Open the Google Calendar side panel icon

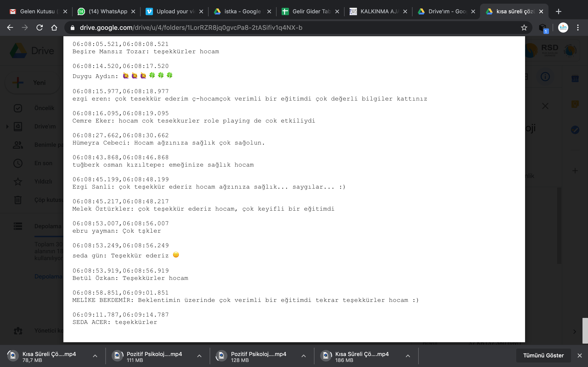tap(575, 79)
